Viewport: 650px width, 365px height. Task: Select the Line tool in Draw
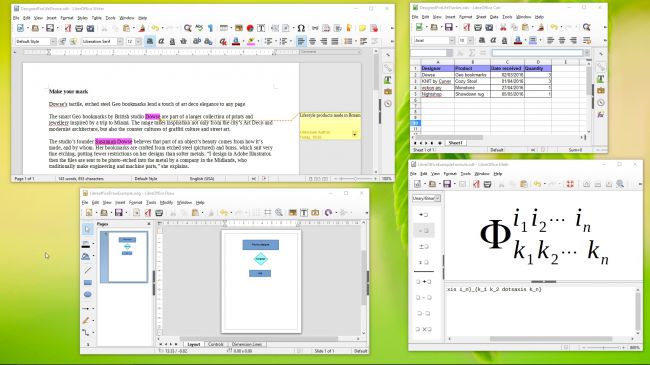click(x=87, y=270)
